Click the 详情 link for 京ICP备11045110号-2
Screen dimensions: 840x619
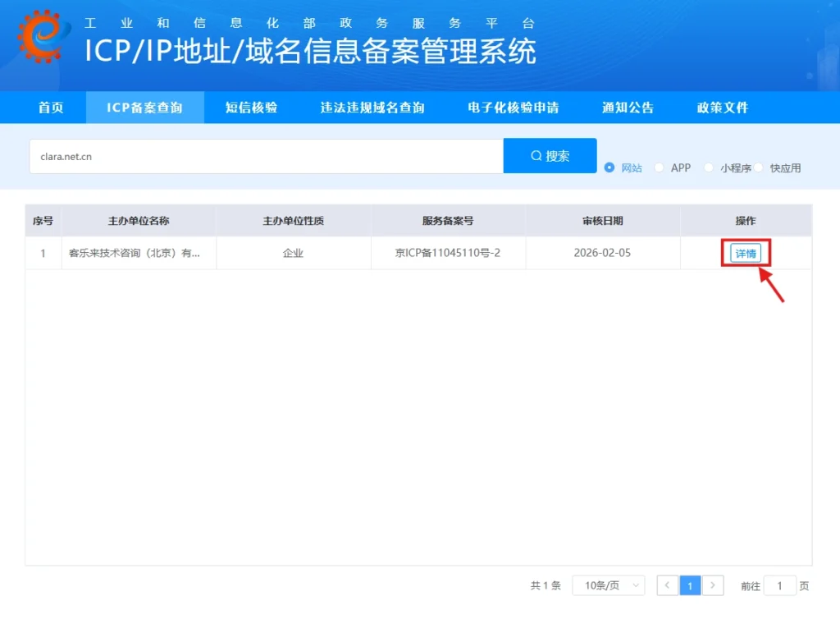745,253
